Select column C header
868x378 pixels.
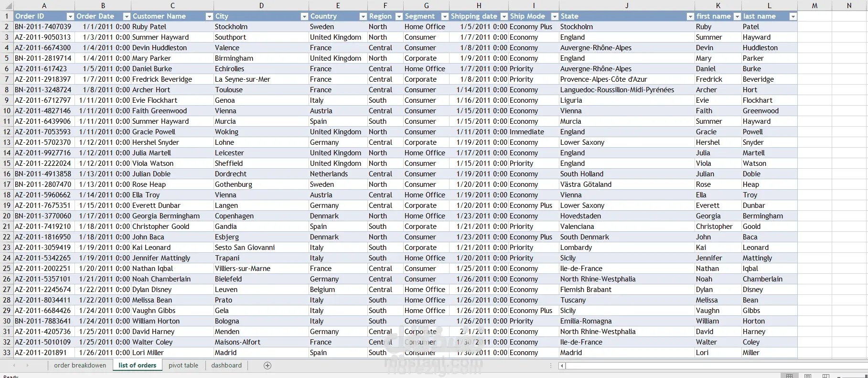coord(172,6)
